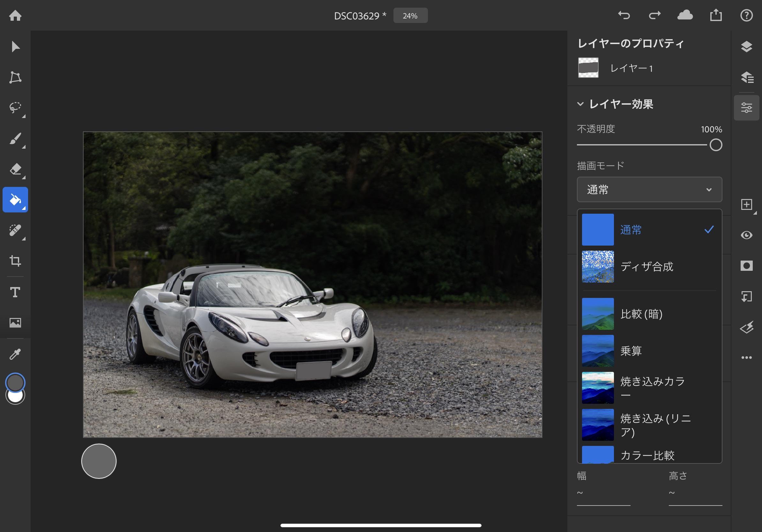Toggle layer visibility eye icon
Screen dimensions: 762x532
coord(746,235)
